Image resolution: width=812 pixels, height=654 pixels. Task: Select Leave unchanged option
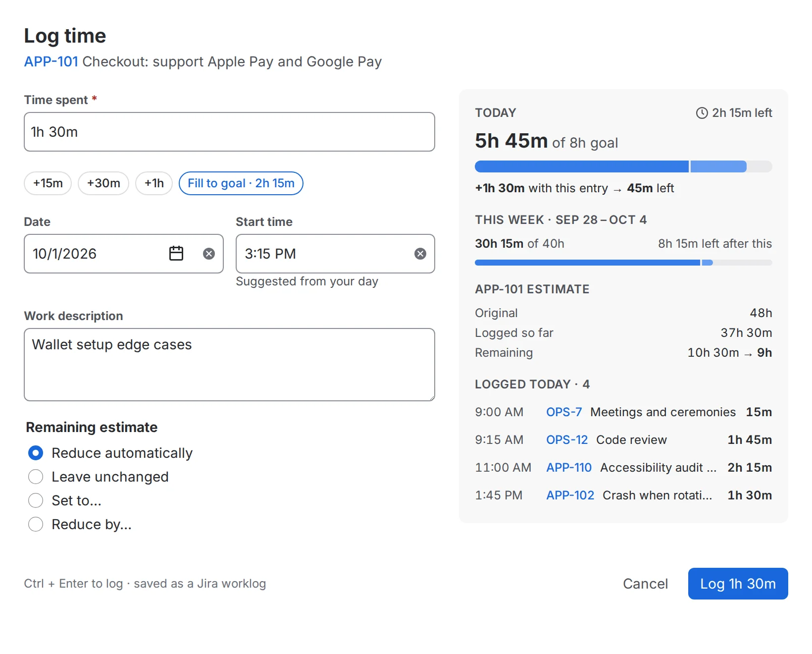tap(36, 477)
